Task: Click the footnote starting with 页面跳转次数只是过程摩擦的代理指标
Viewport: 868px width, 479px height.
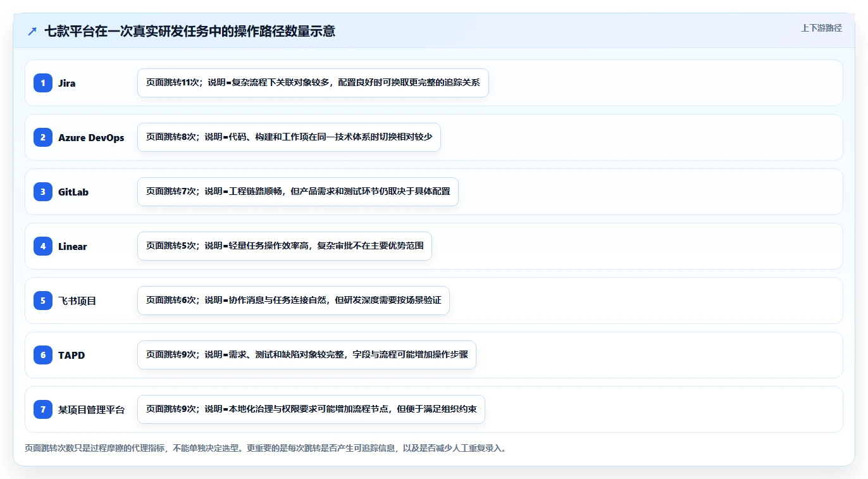Action: 265,448
